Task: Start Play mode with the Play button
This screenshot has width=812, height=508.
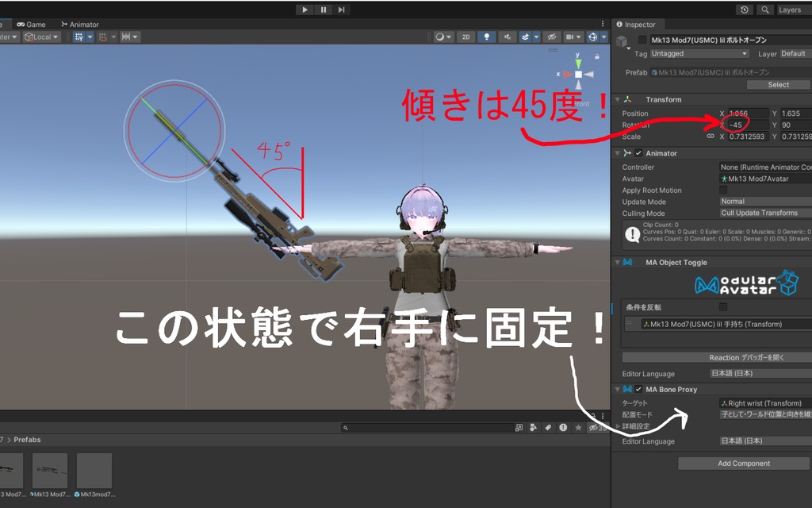Action: tap(304, 10)
